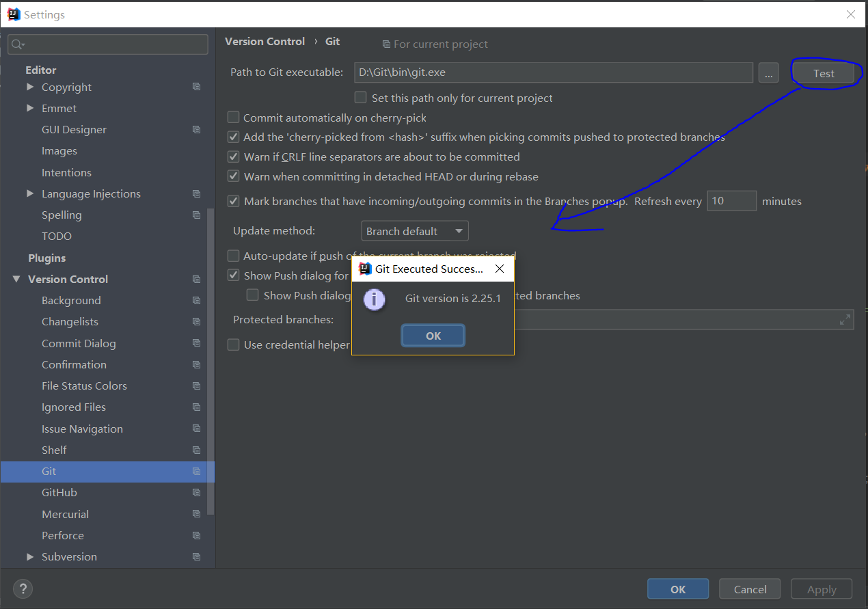The height and width of the screenshot is (609, 868).
Task: Expand the Copyright tree node
Action: tap(30, 87)
